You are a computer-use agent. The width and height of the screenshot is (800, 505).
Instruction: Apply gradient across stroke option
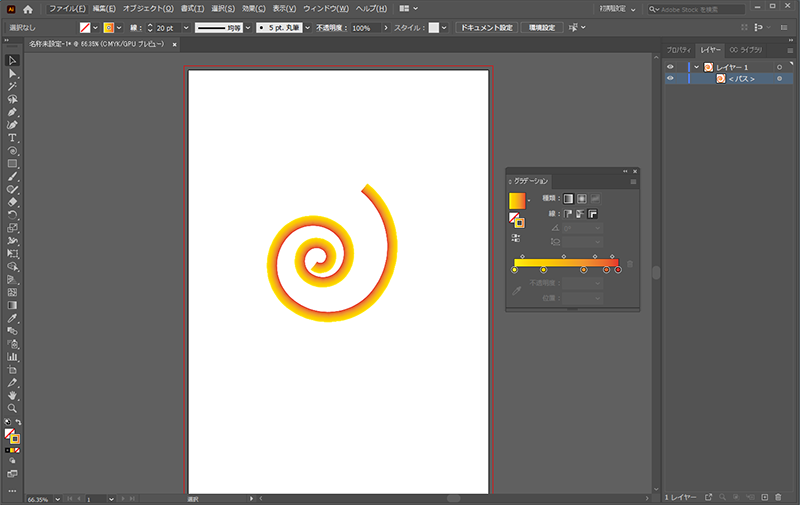pyautogui.click(x=593, y=214)
